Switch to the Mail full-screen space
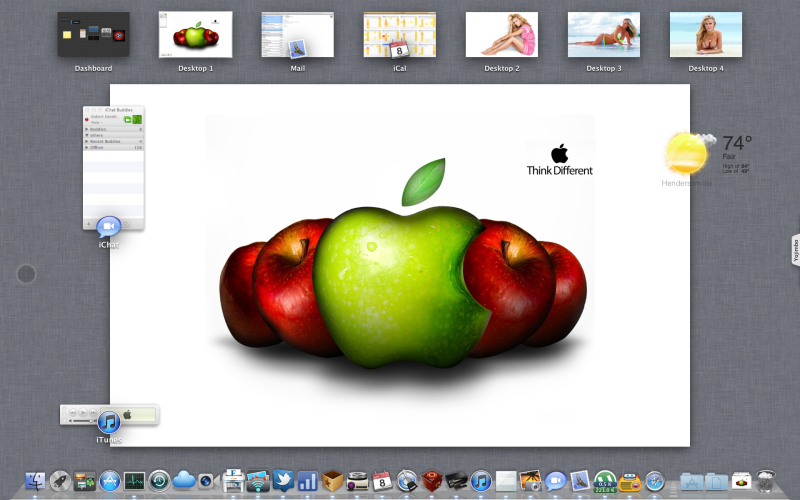 tap(297, 34)
